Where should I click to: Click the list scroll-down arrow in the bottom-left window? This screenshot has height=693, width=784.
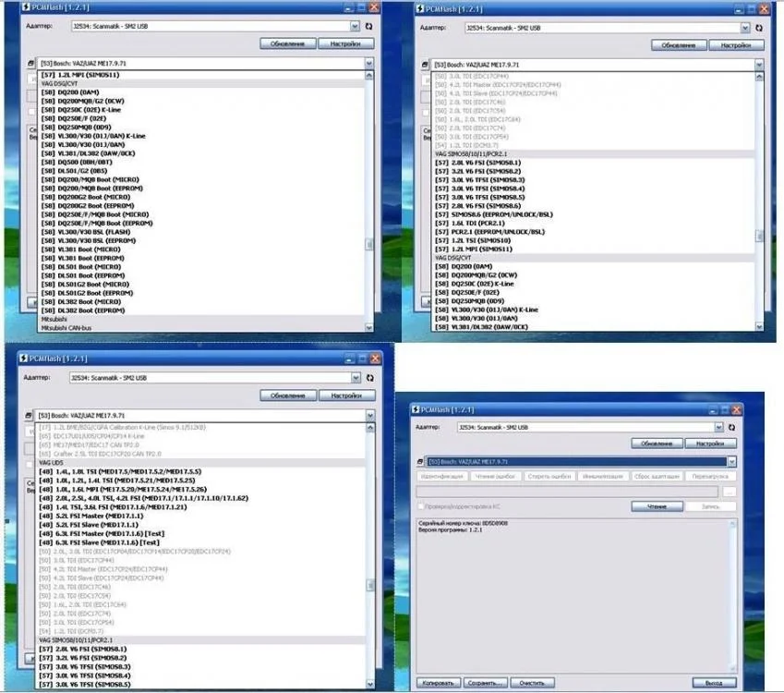(x=370, y=684)
